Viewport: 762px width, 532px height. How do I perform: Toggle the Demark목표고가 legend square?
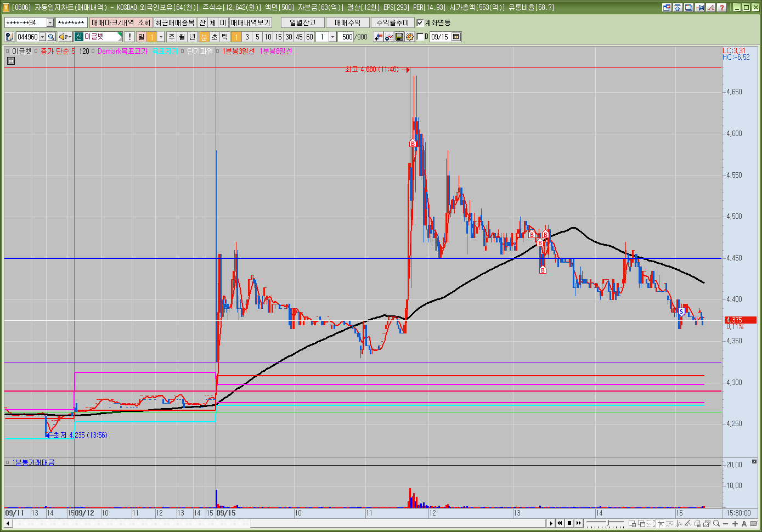tap(93, 51)
